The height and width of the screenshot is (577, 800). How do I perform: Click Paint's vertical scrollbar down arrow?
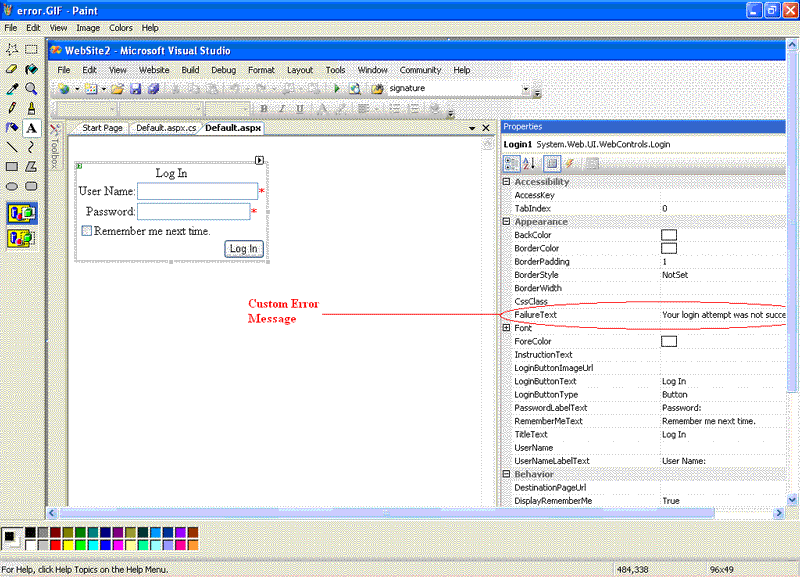[792, 500]
